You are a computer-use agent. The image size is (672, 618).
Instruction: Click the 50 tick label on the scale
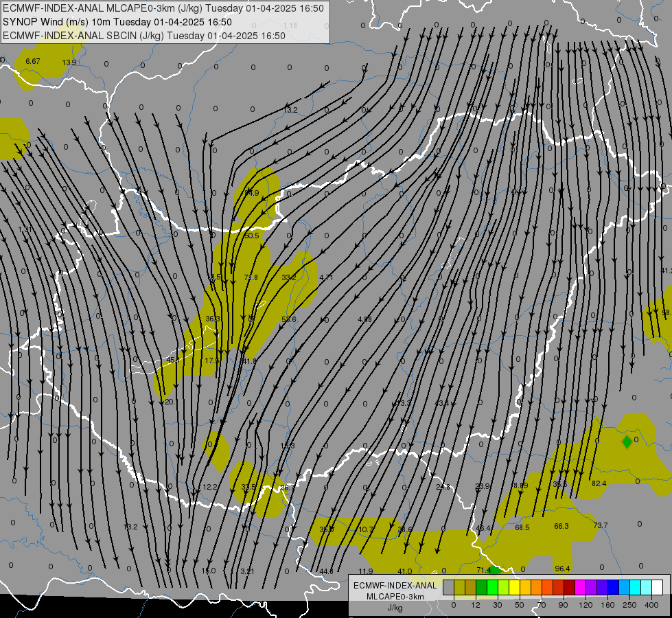click(x=520, y=605)
